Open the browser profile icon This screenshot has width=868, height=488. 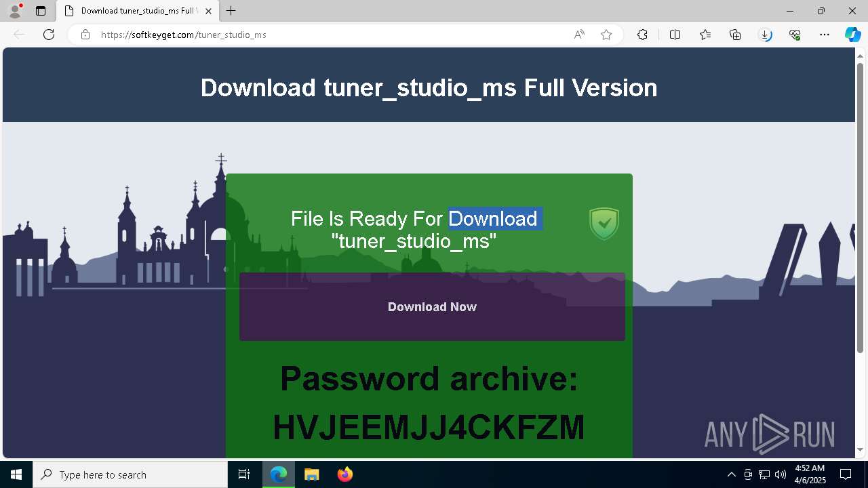[x=15, y=11]
